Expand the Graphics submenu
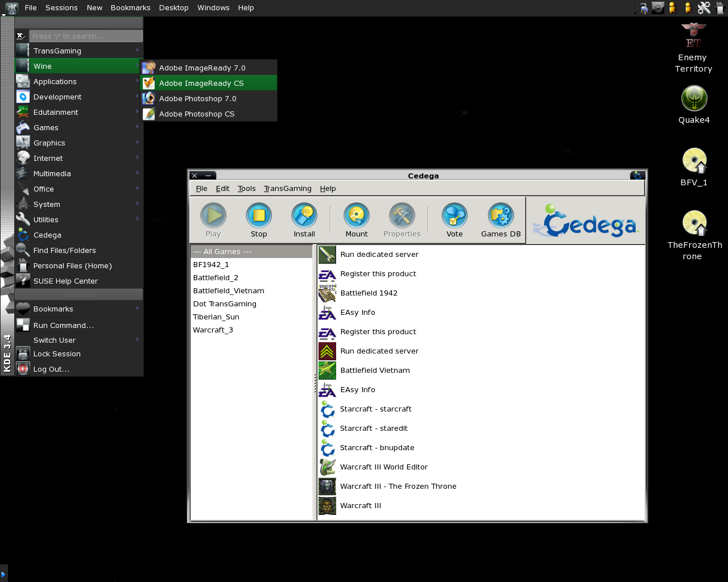The height and width of the screenshot is (582, 728). point(78,143)
